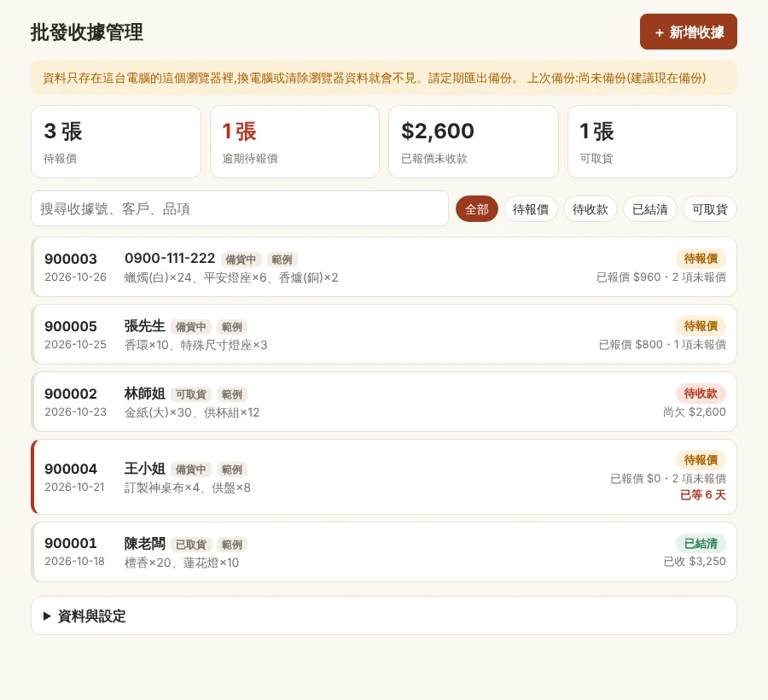Click the 備貨中 tag on 0900-111-222 row
768x700 pixels.
click(241, 260)
